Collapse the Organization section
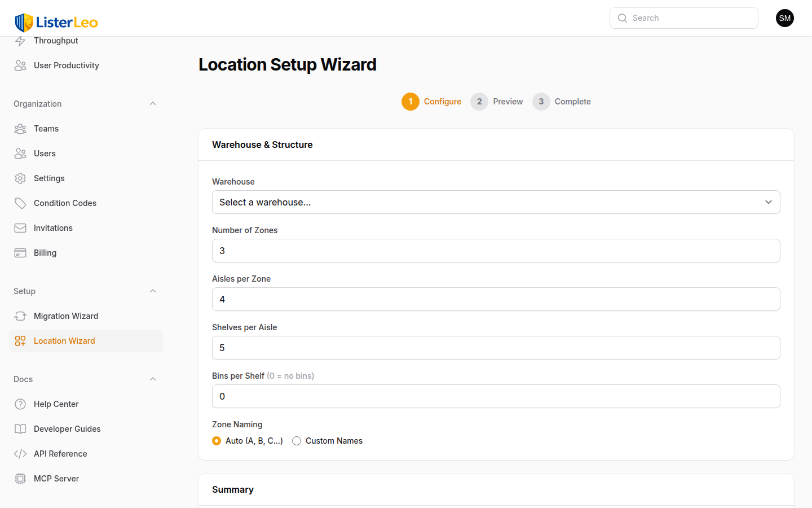Screen dimensions: 812x508 tap(152, 103)
